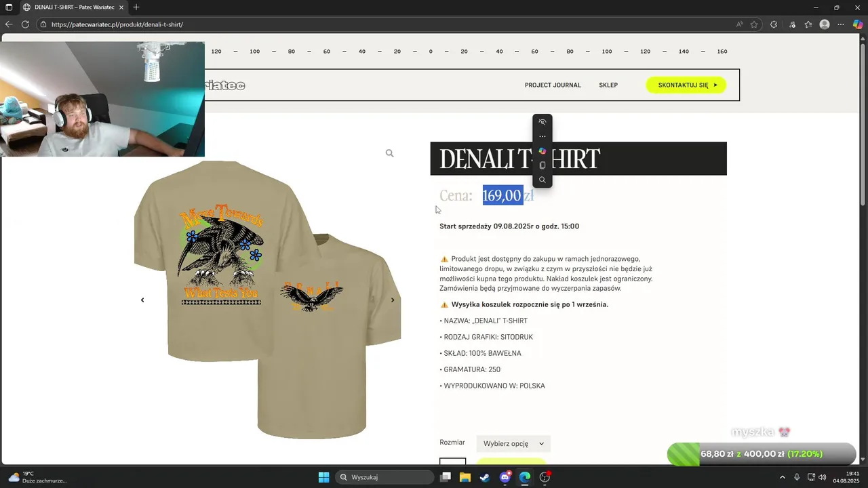Open the volume speaker tray icon
The width and height of the screenshot is (868, 488).
(x=823, y=477)
